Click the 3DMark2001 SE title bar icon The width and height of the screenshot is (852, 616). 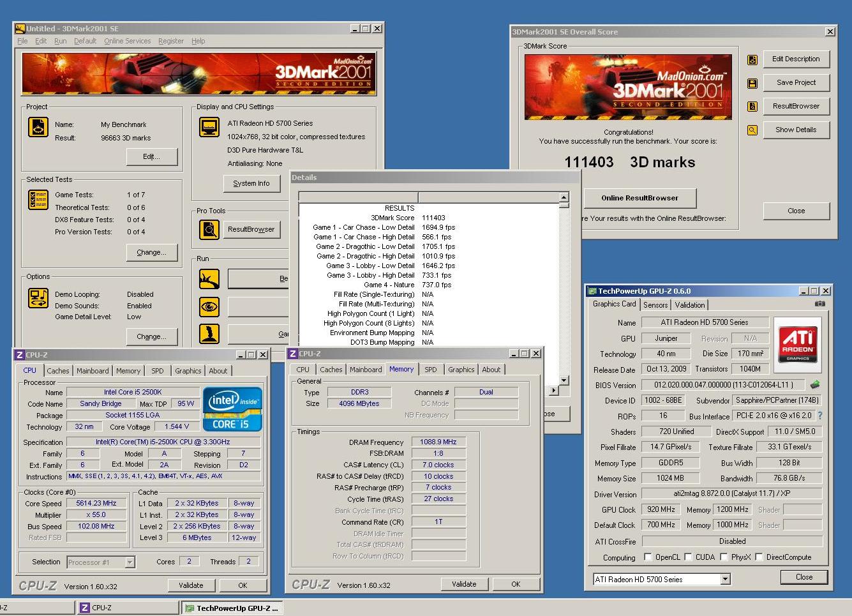pyautogui.click(x=20, y=28)
